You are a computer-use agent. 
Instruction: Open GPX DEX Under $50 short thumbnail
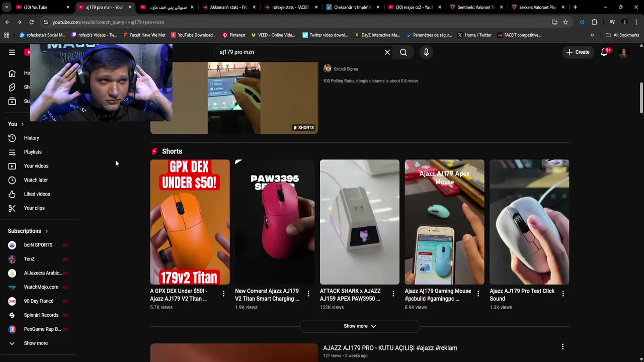point(190,222)
